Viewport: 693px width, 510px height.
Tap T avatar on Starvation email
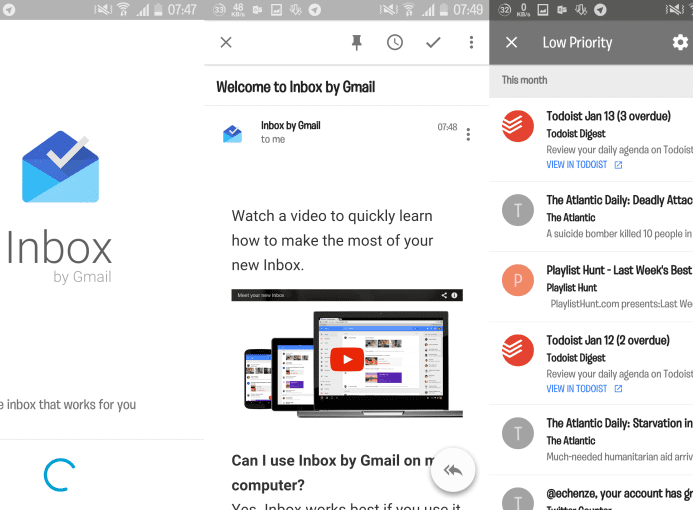click(x=518, y=434)
